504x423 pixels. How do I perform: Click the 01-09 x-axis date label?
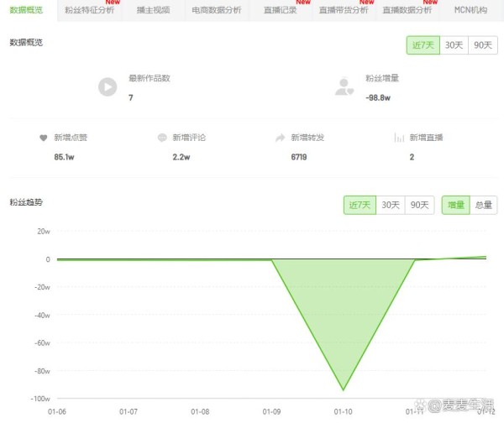[271, 412]
